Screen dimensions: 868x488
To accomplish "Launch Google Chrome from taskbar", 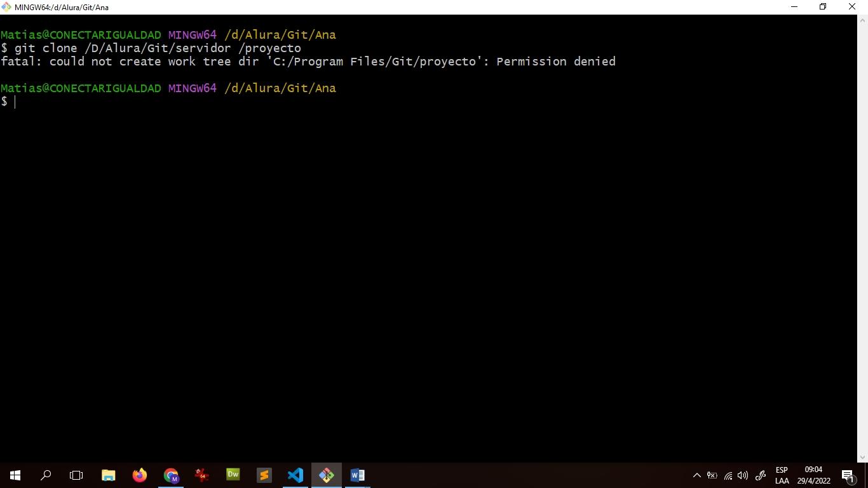I will pos(171,475).
